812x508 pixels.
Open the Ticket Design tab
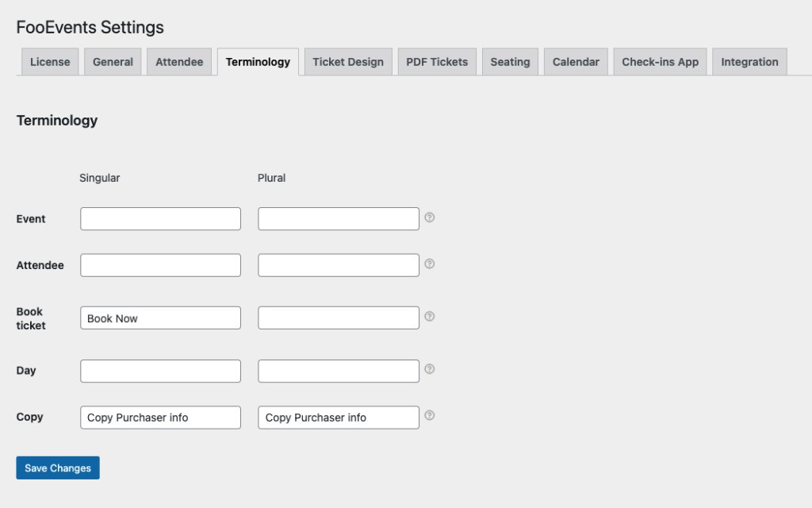[x=347, y=62]
